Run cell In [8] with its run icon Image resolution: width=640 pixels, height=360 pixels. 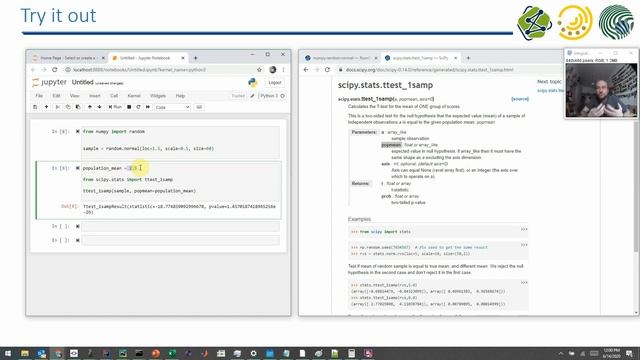(x=78, y=131)
